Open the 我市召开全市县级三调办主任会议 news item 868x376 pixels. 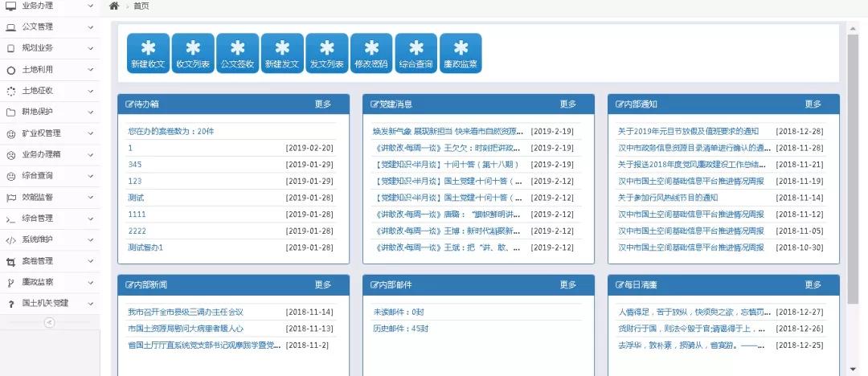pos(186,312)
